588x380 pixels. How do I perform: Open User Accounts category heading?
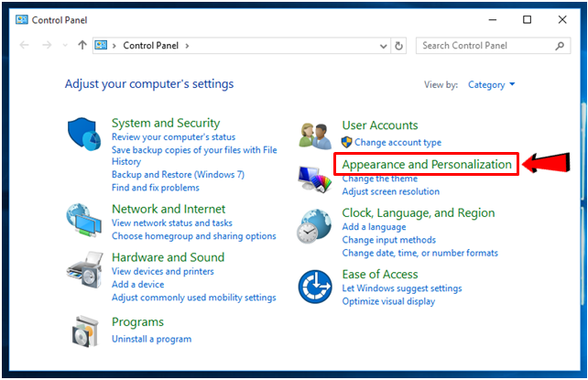[x=380, y=125]
